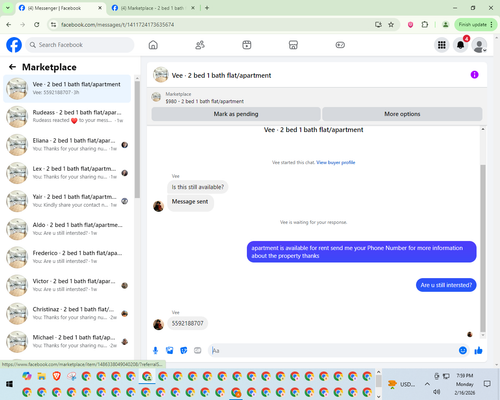Open the browser extensions puzzle icon
The image size is (500, 400).
coord(425,25)
